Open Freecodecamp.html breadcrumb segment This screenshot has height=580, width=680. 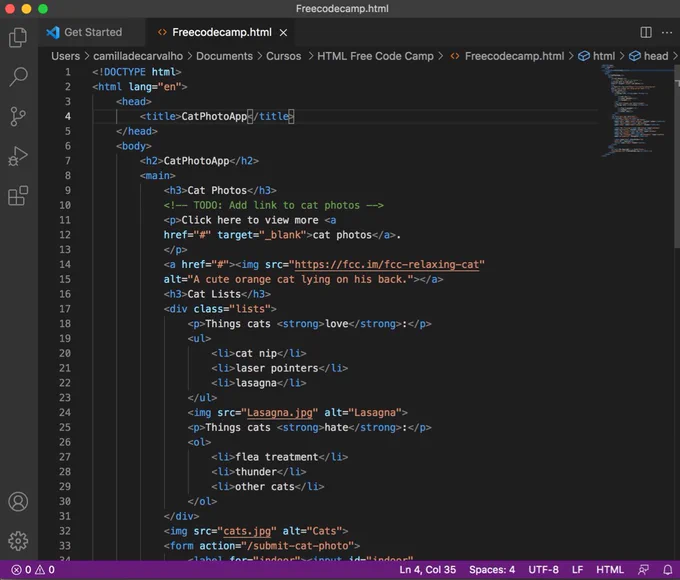pos(507,56)
